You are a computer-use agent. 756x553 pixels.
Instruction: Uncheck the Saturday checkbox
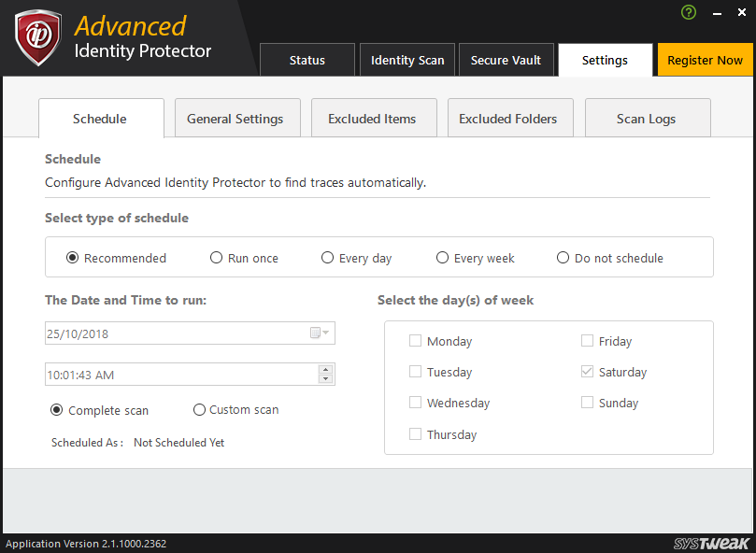[587, 372]
